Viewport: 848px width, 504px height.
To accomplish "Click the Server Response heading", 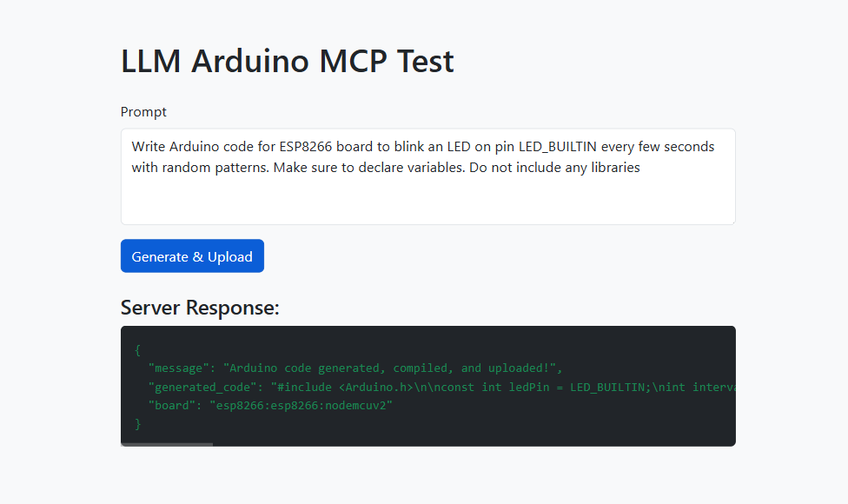I will click(x=200, y=307).
